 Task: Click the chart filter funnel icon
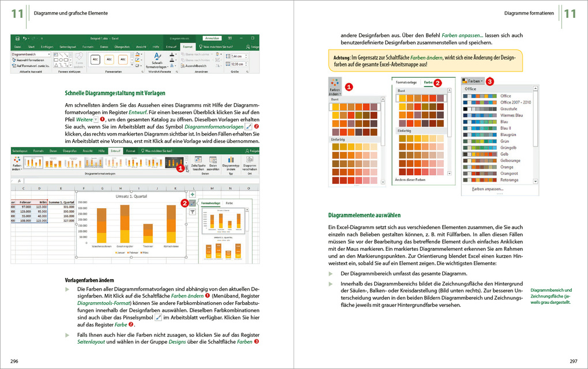193,212
